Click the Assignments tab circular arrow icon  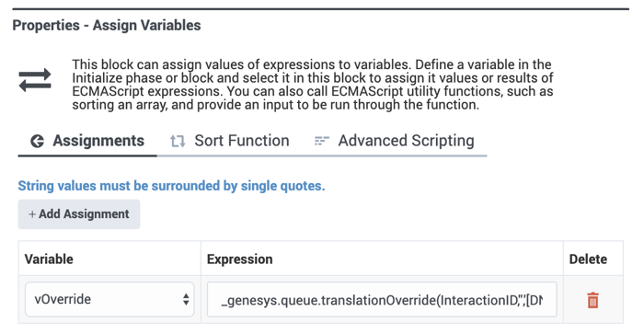38,141
